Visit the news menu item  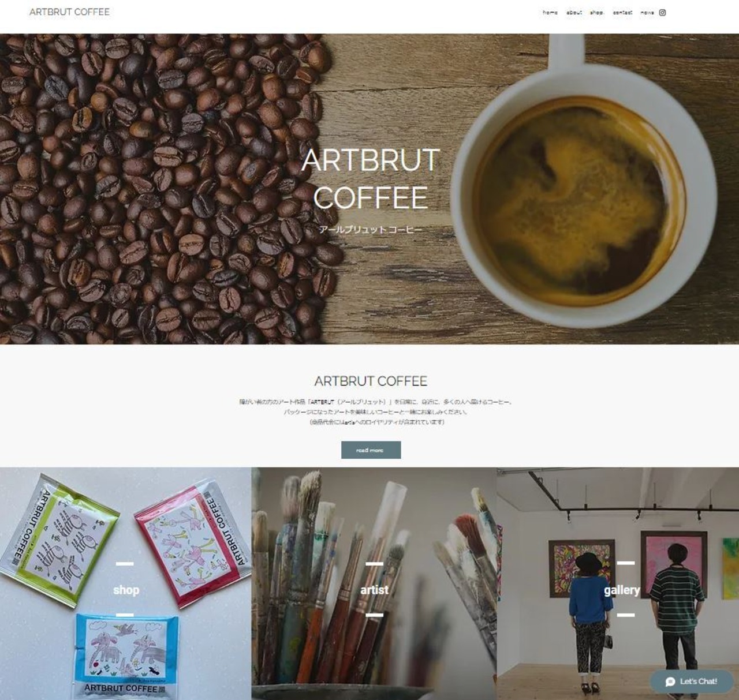(x=647, y=12)
